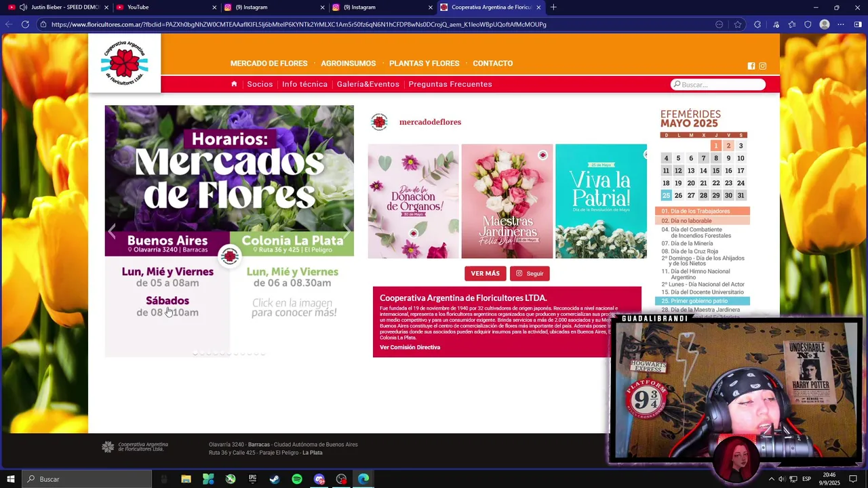Launch Spotify from the taskbar
The height and width of the screenshot is (488, 868).
297,479
